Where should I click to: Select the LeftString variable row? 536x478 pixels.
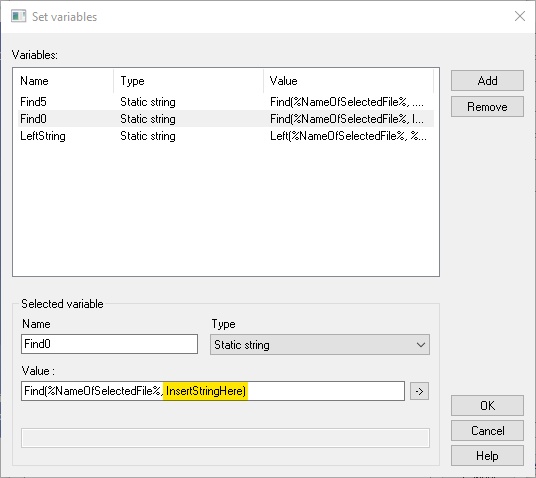(226, 136)
